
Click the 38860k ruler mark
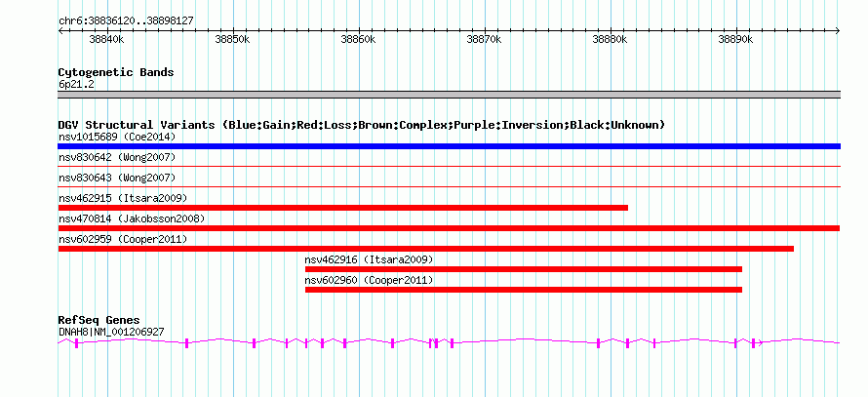coord(359,40)
